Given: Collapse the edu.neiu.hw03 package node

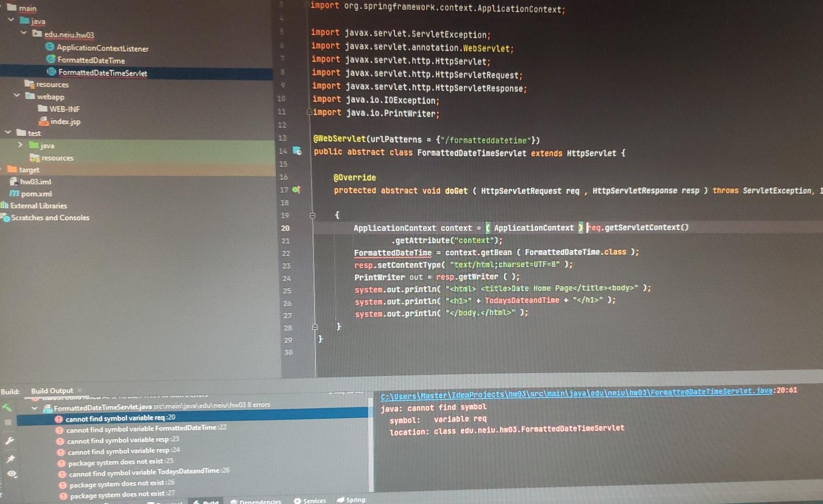Looking at the screenshot, I should pos(23,32).
